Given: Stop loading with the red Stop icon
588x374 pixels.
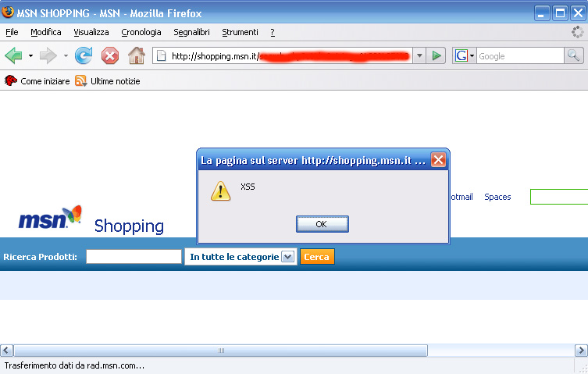Looking at the screenshot, I should click(x=110, y=56).
